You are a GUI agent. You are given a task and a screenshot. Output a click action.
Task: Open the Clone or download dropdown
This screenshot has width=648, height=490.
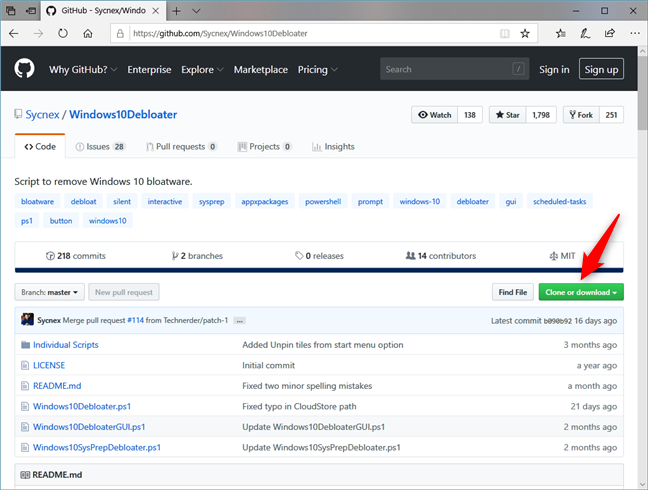581,292
